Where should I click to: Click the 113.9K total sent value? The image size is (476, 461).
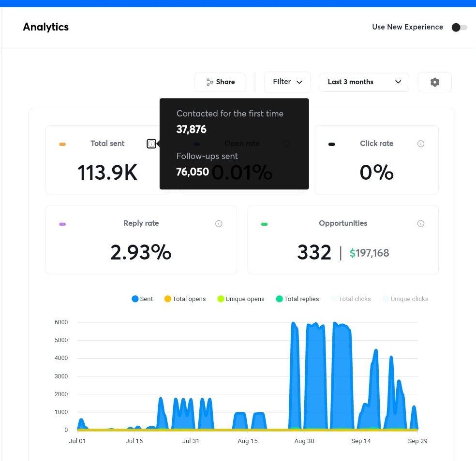click(107, 172)
